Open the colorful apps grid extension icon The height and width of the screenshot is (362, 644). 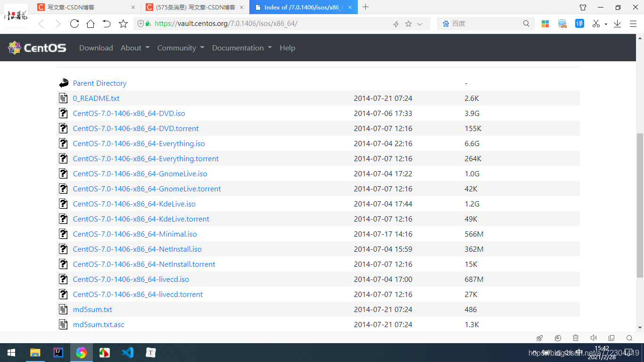coord(545,24)
